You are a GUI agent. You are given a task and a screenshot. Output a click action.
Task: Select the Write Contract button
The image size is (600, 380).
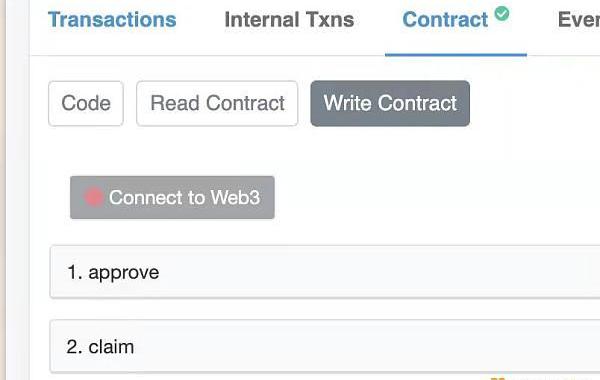click(390, 103)
